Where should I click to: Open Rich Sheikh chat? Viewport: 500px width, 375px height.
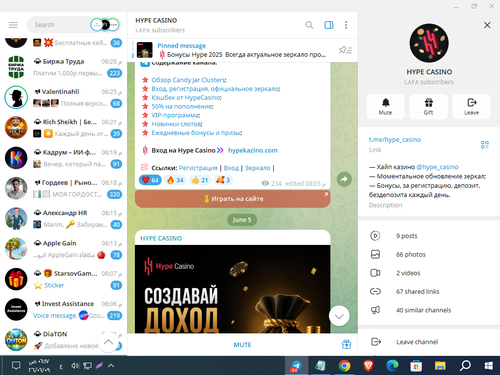click(x=63, y=128)
